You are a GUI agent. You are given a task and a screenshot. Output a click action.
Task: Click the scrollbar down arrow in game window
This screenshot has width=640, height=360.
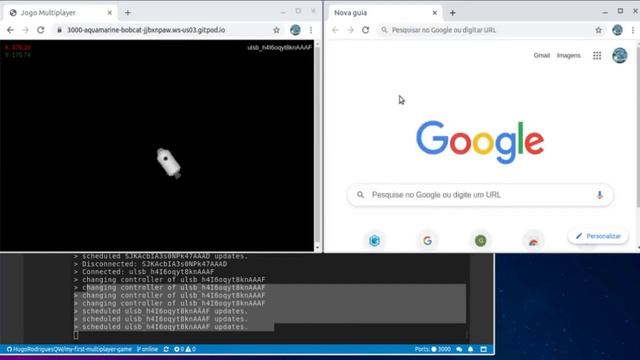(x=318, y=247)
